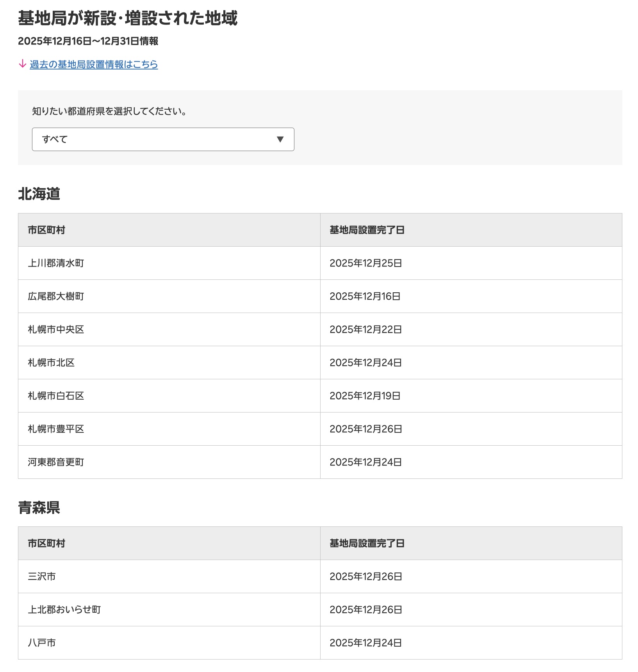The height and width of the screenshot is (672, 638).
Task: Expand the すべて prefecture dropdown
Action: (x=163, y=139)
